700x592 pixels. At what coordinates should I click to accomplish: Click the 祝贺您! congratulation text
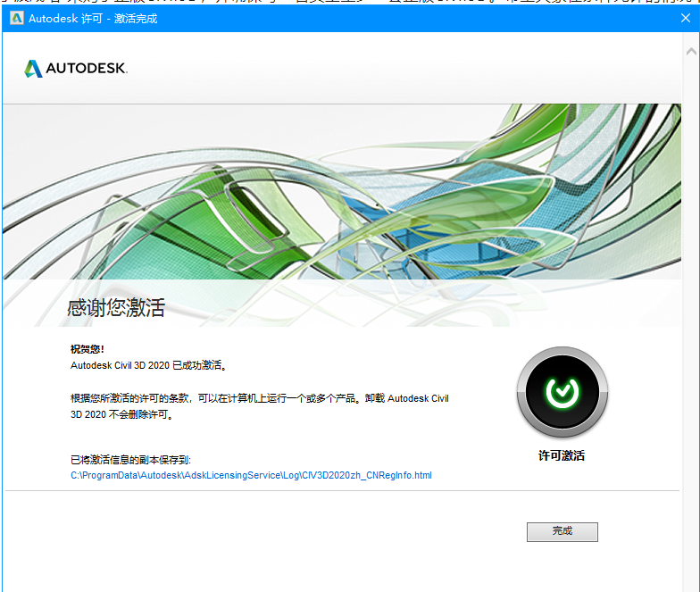87,349
